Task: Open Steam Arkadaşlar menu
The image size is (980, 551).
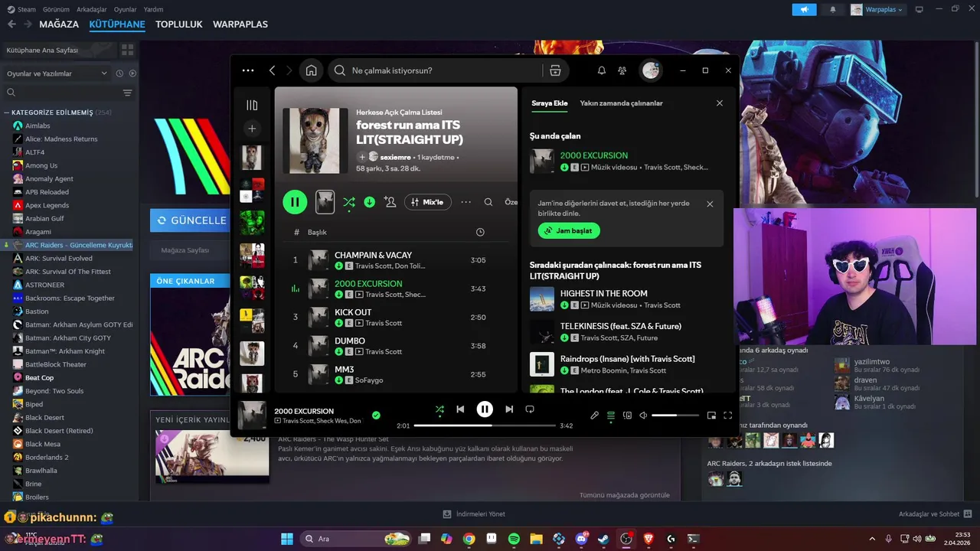Action: tap(92, 9)
